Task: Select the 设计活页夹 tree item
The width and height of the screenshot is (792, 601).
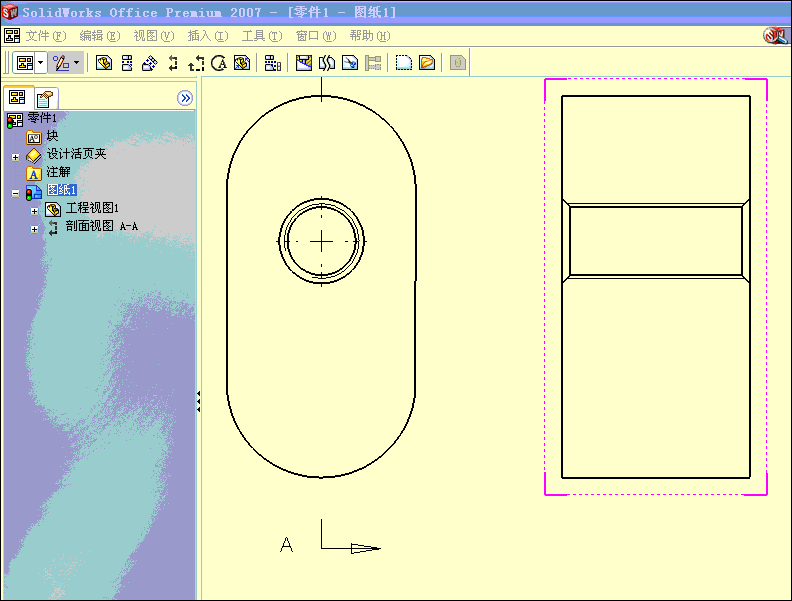Action: 76,154
